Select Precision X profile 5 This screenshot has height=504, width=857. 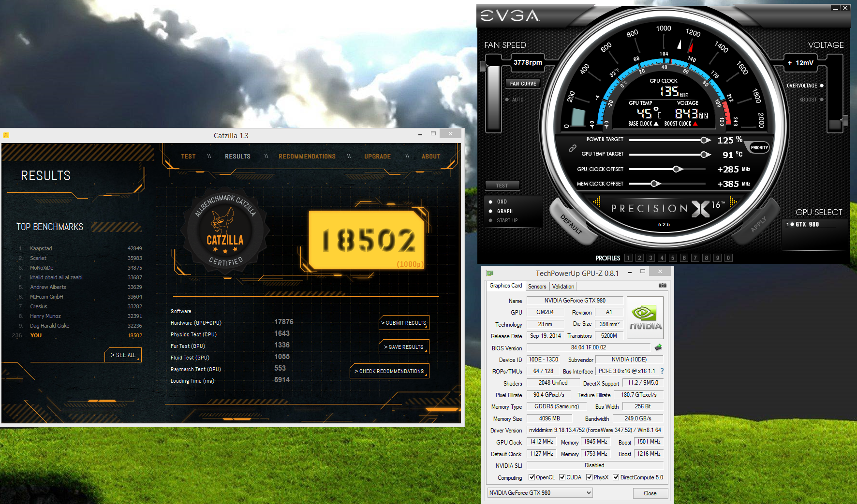click(673, 258)
